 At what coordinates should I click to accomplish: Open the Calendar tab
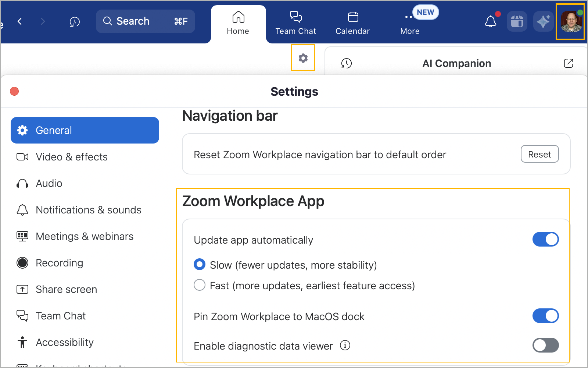(x=352, y=23)
